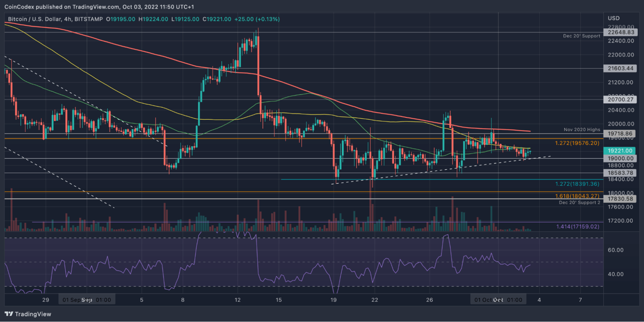Select the 01 Oct 01:00 marker on the time axis
Screen dimensions: 644x322
click(x=497, y=299)
